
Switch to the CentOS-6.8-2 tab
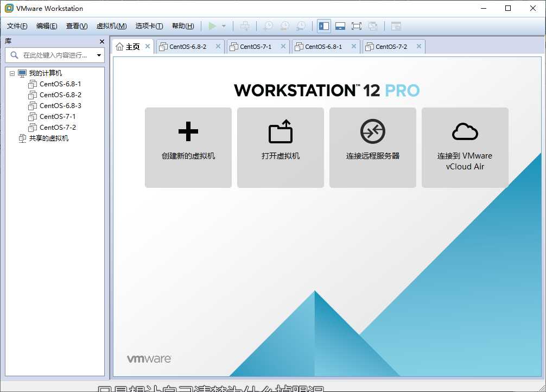click(188, 47)
